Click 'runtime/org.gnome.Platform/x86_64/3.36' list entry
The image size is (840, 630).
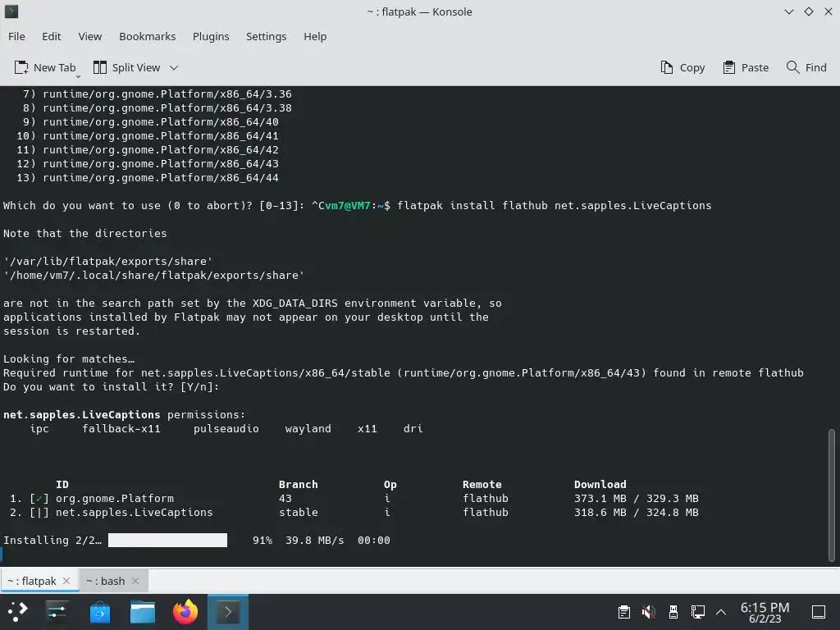167,94
